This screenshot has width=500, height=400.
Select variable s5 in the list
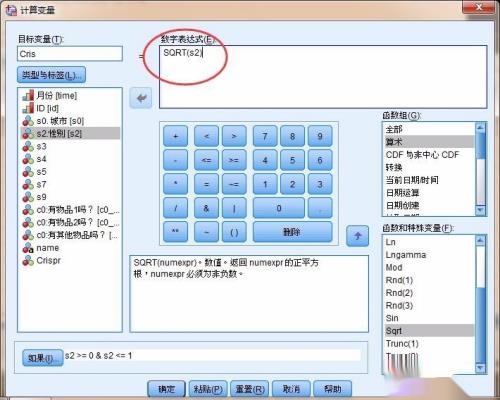[70, 172]
